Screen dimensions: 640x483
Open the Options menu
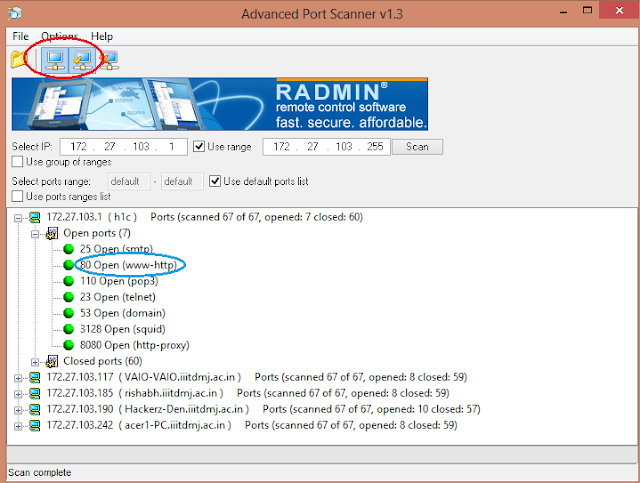click(60, 36)
